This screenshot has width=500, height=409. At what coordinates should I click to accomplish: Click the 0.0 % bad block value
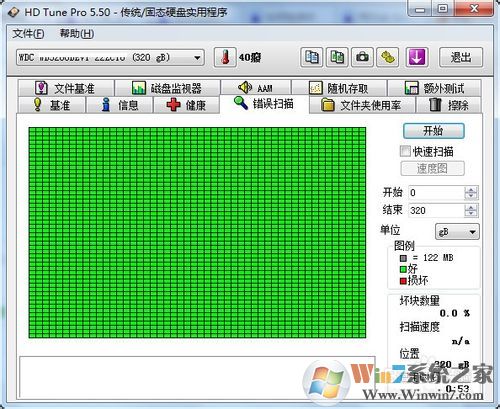(x=455, y=313)
